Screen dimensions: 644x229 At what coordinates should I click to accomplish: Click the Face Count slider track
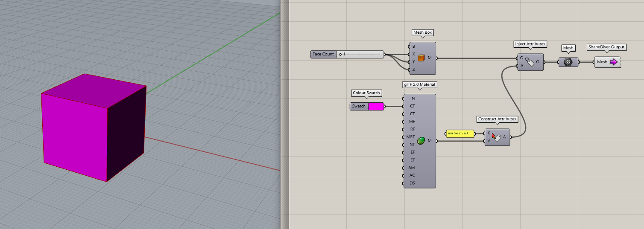pyautogui.click(x=363, y=54)
